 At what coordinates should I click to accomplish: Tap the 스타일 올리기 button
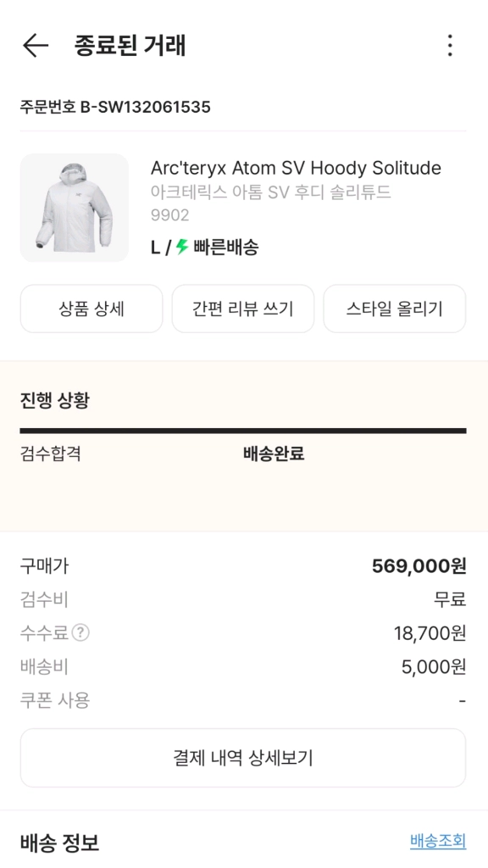(395, 309)
